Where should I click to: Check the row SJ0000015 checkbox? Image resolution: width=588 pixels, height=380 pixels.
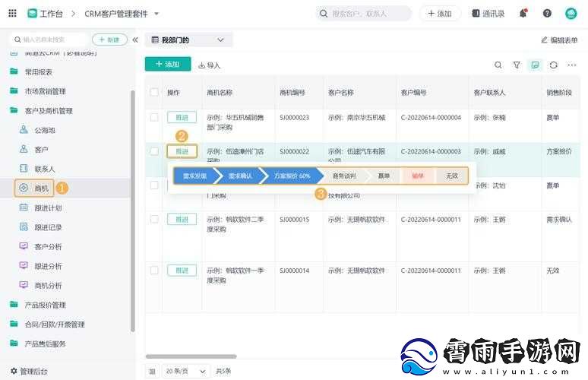coord(154,219)
